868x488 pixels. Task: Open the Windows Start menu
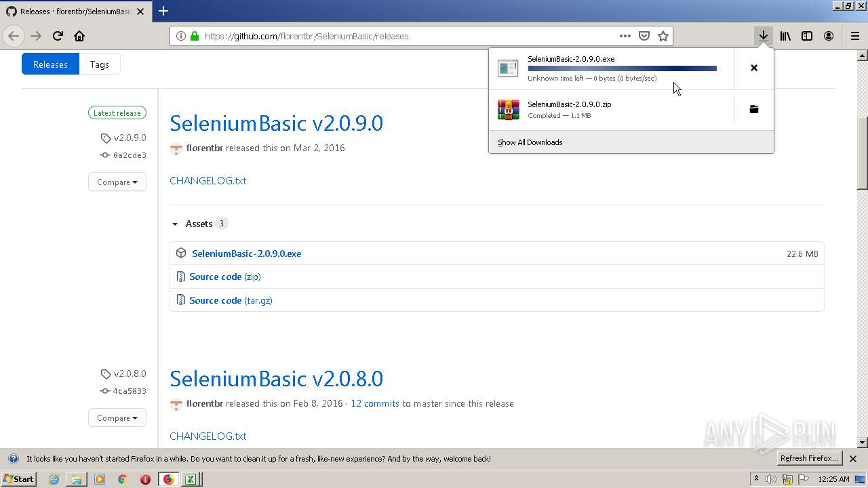(x=18, y=479)
